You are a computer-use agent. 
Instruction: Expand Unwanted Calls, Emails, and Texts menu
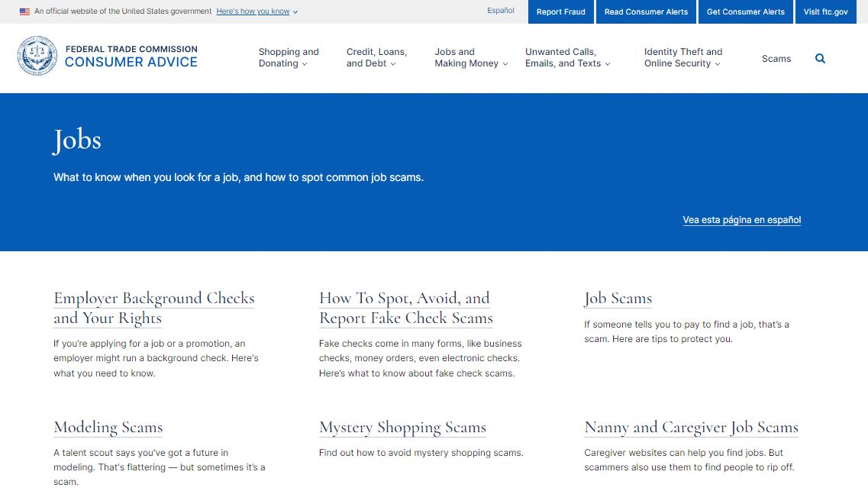pos(567,57)
